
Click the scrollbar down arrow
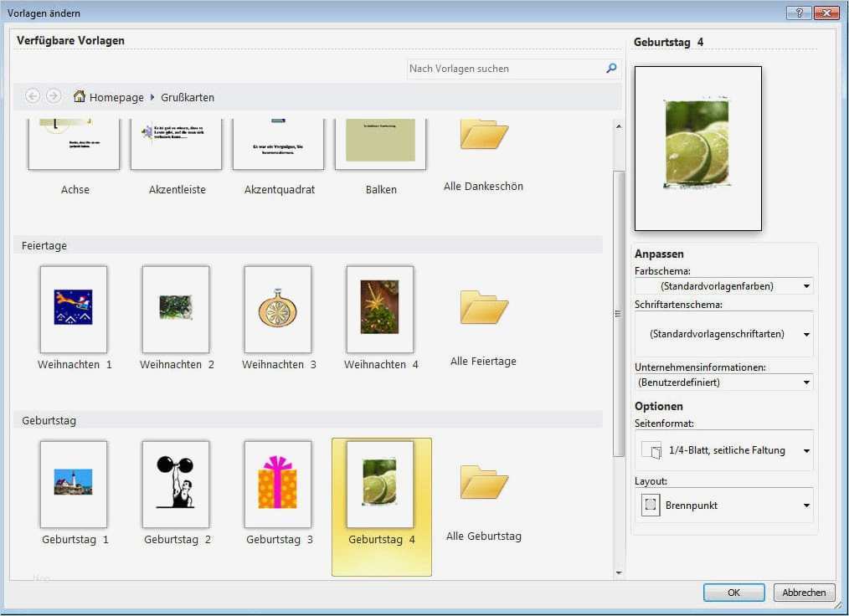pyautogui.click(x=619, y=572)
